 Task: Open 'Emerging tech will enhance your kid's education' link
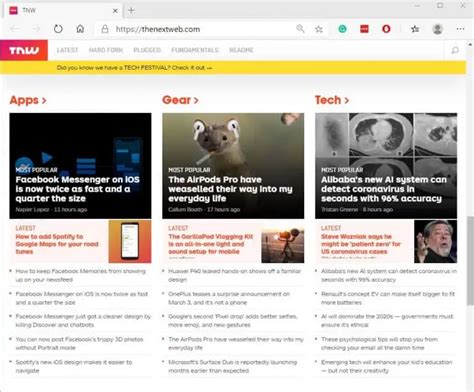(387, 366)
